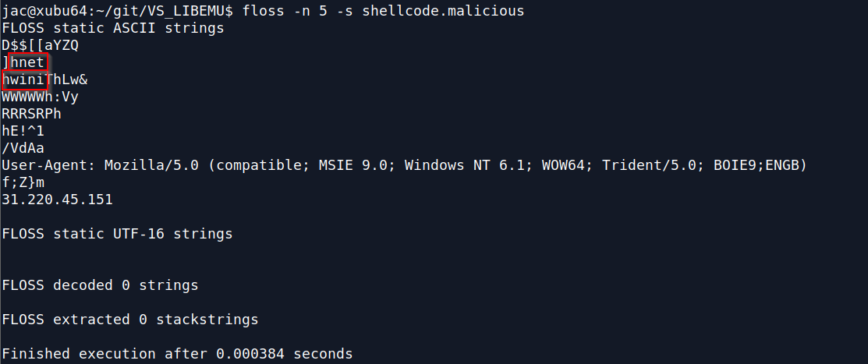Click the /VdAa string
868x364 pixels.
(23, 148)
